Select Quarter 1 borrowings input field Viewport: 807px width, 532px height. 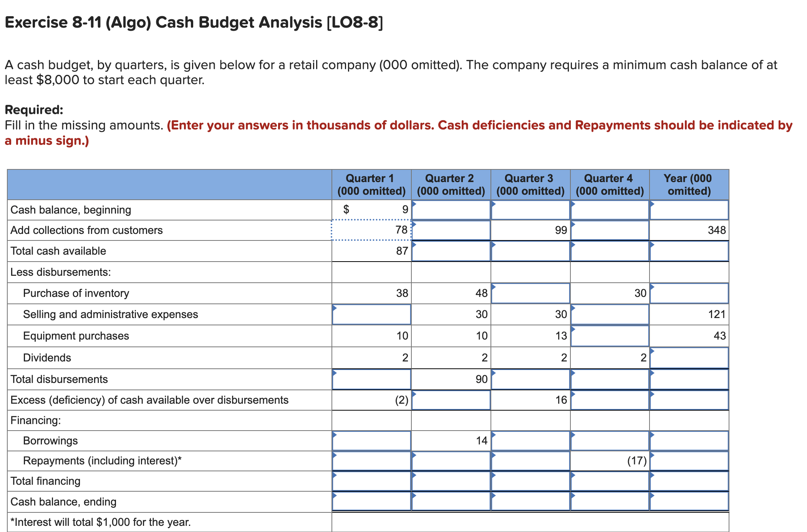[371, 441]
